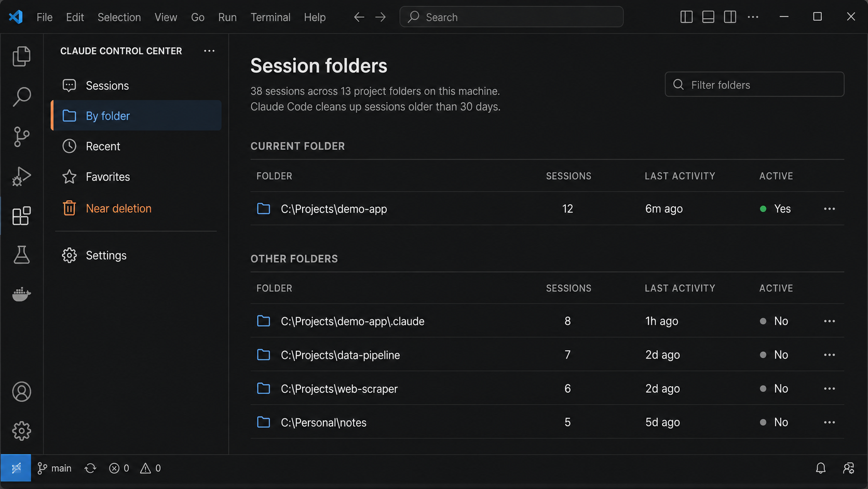Open folder C:\Projects\demo-app
The width and height of the screenshot is (868, 489).
click(x=334, y=209)
